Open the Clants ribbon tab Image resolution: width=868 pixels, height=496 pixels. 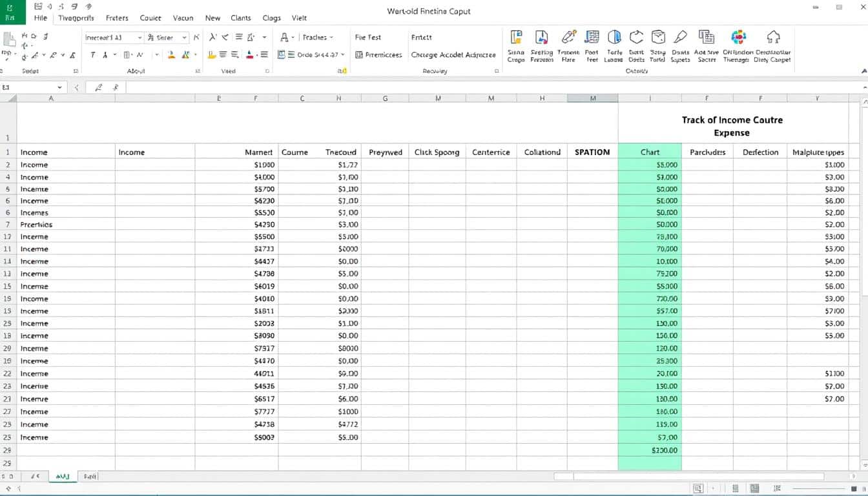pos(241,18)
